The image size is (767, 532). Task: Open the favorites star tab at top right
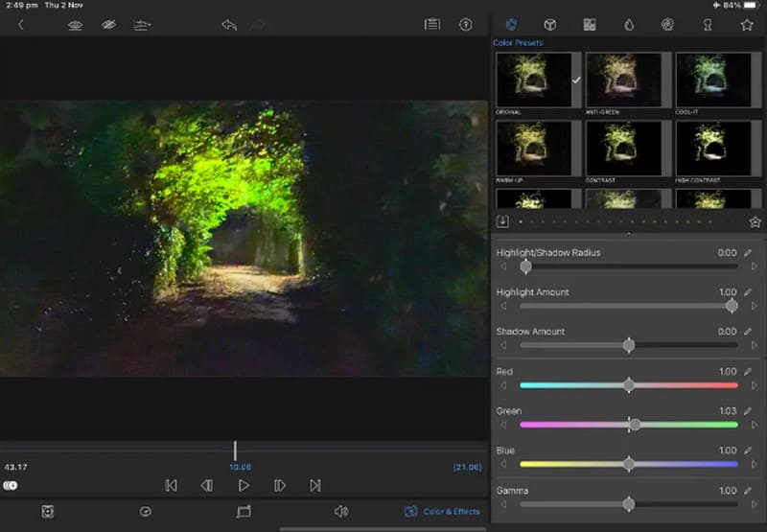point(747,25)
